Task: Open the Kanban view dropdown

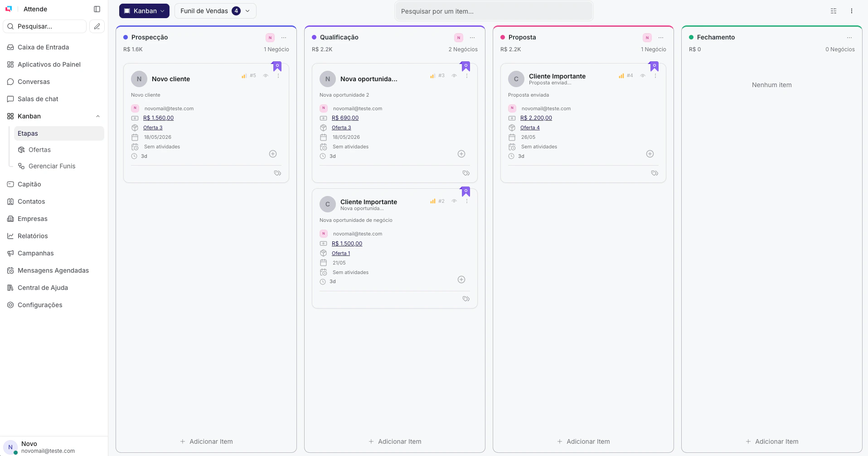Action: click(x=144, y=11)
